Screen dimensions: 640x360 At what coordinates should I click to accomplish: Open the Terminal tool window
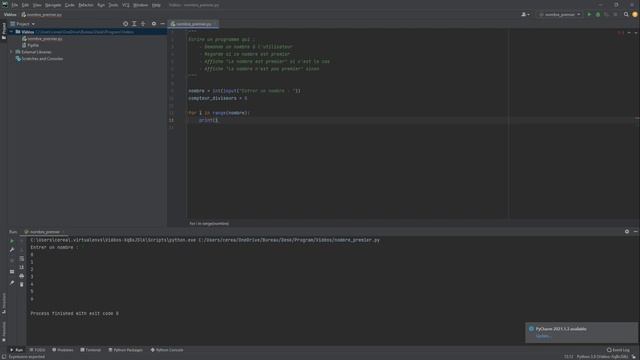point(91,350)
